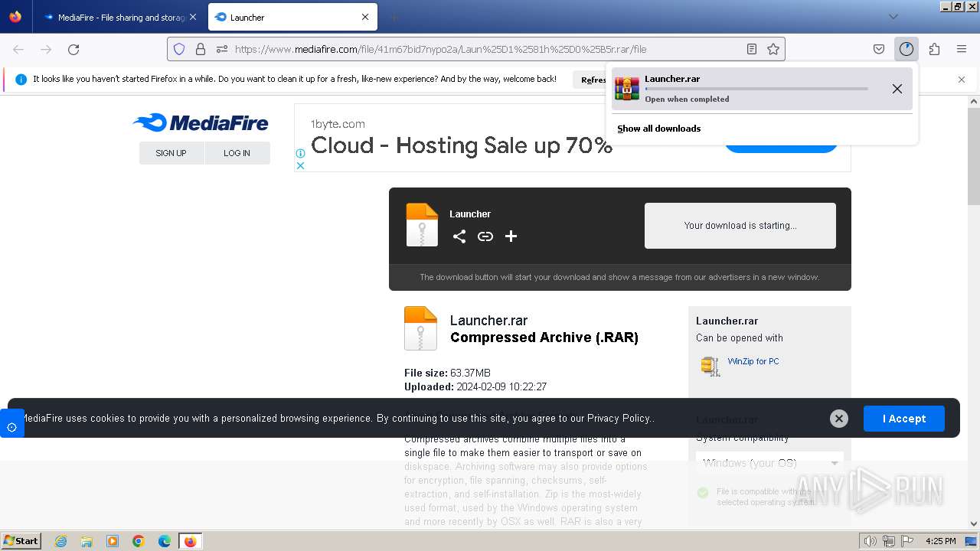Select the 'Uploaded: 2024-02-09 10:22:27' text
Screen dimensions: 980x551
click(x=475, y=386)
